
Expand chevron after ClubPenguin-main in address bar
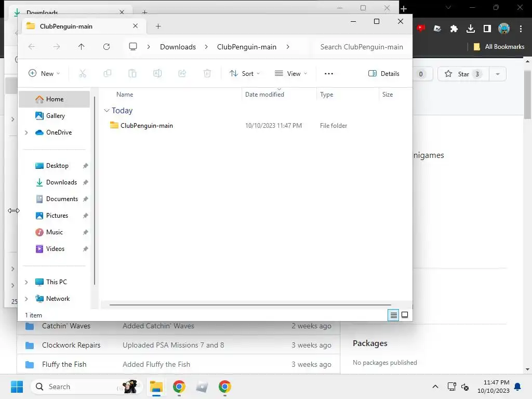coord(288,47)
